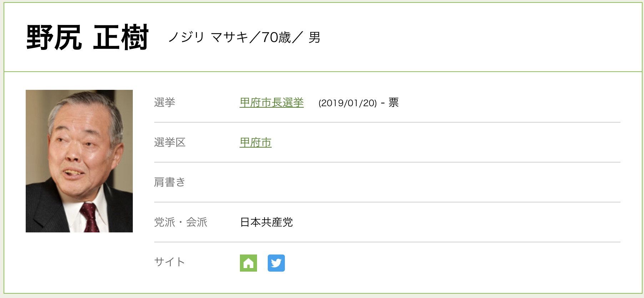
Task: Follow the 甲府市 district link
Action: coord(256,143)
